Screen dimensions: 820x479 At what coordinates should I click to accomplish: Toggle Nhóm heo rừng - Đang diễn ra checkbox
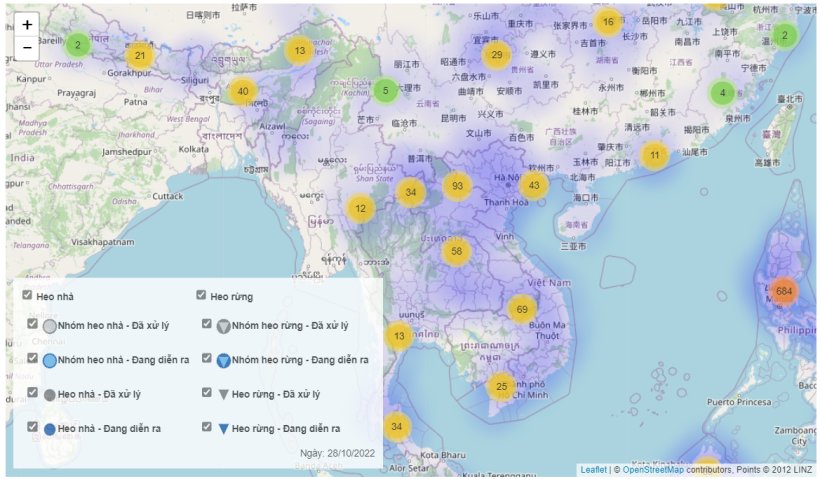tap(207, 358)
